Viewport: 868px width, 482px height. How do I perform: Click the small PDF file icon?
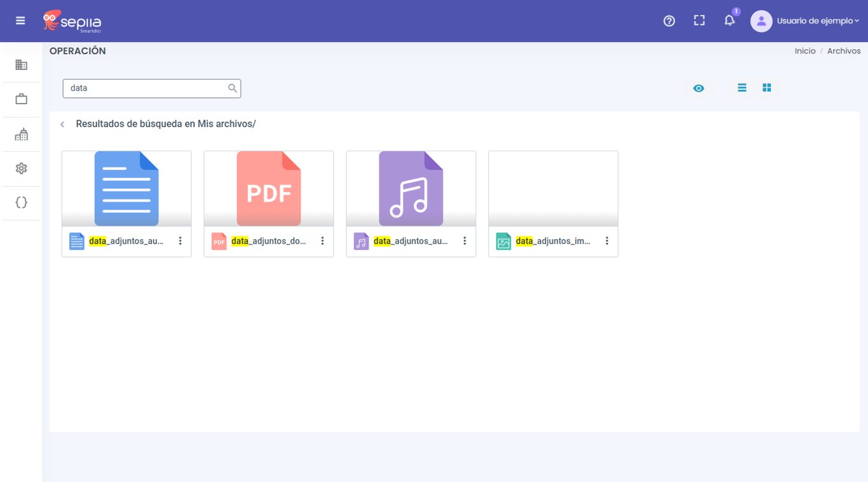219,242
